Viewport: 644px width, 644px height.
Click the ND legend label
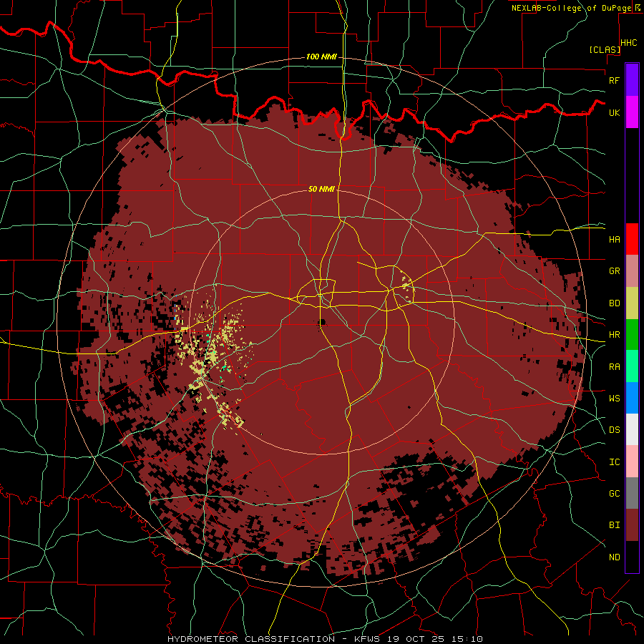coord(614,557)
